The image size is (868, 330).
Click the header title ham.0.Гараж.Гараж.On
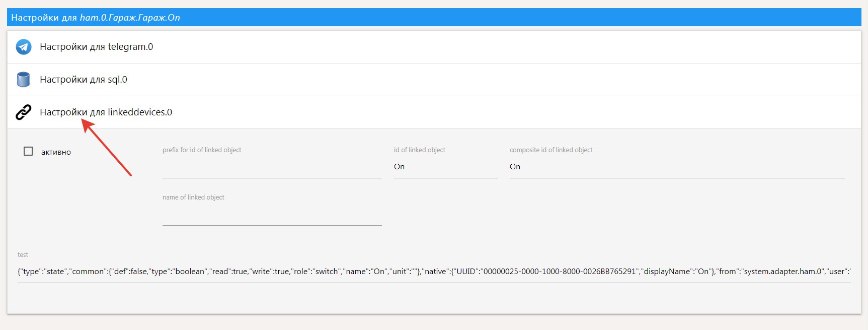pyautogui.click(x=130, y=18)
